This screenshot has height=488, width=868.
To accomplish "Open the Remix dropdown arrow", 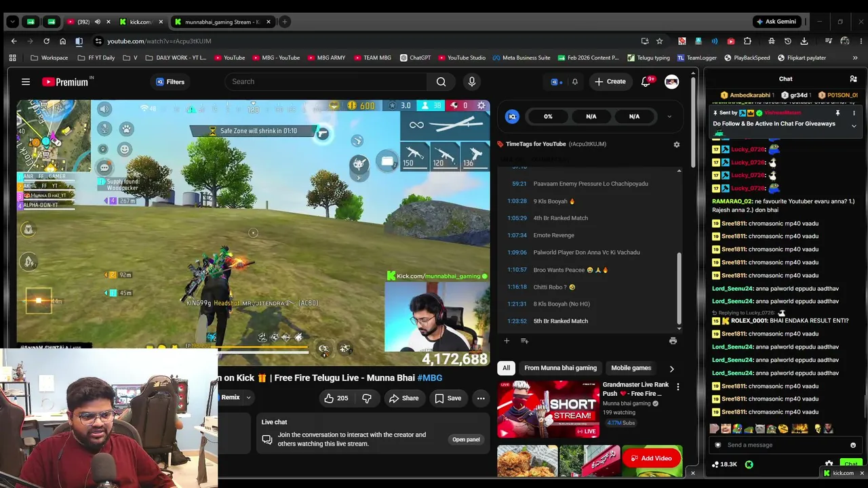I will pos(248,398).
